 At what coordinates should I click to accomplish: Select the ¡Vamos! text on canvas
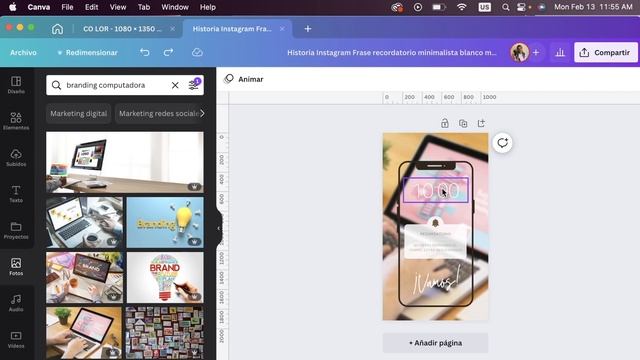tap(437, 281)
